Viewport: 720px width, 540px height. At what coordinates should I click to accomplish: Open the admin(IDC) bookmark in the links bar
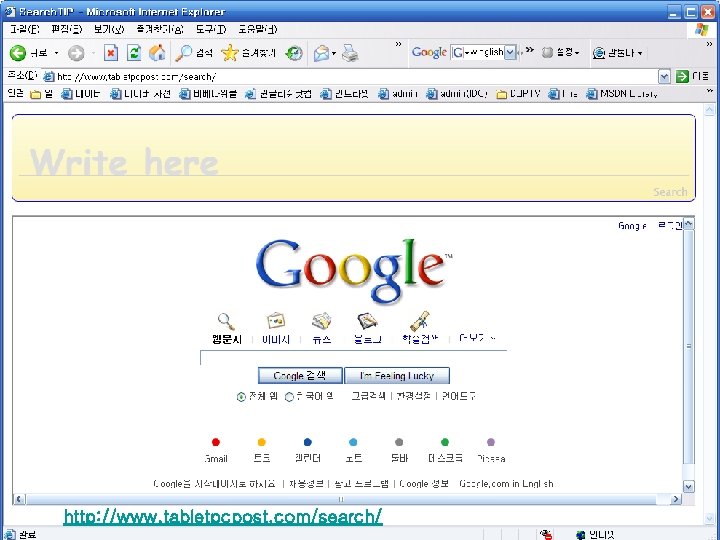(x=457, y=94)
